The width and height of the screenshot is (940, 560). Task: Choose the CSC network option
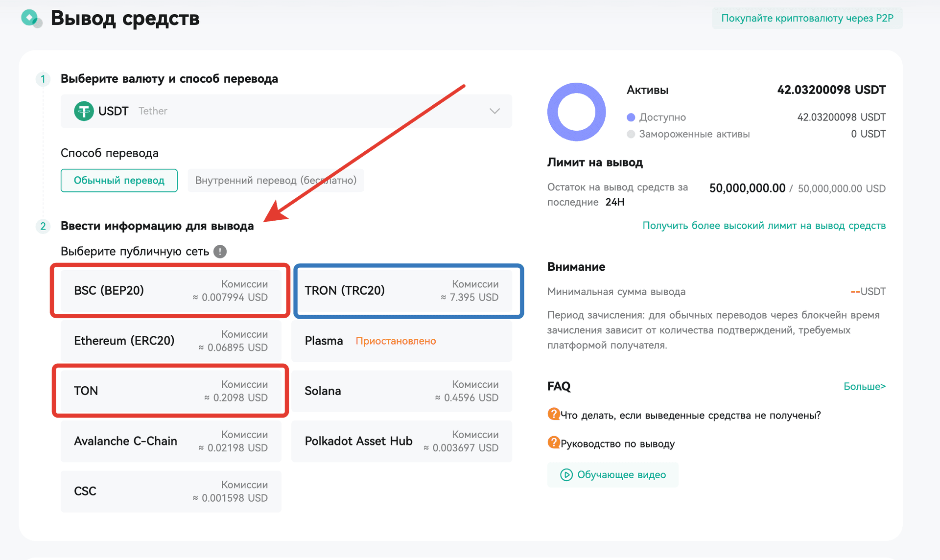171,491
